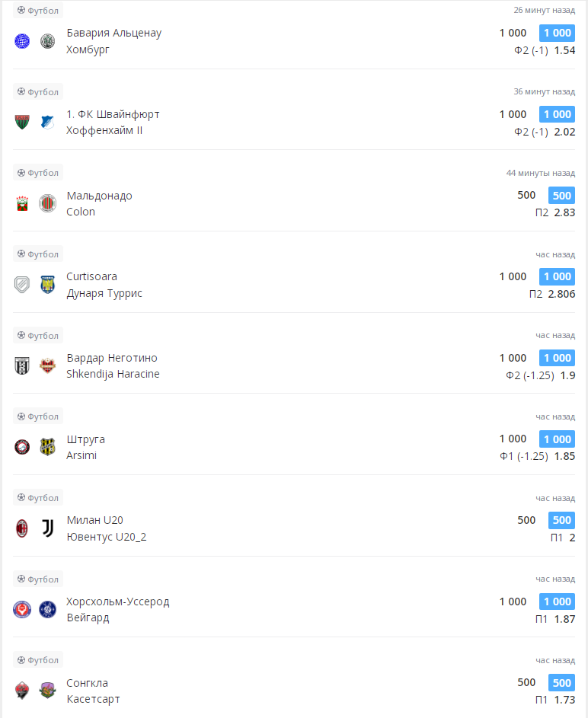Click the blue 1 000 badge for Бавария Альценау
The image size is (588, 718).
coord(557,33)
